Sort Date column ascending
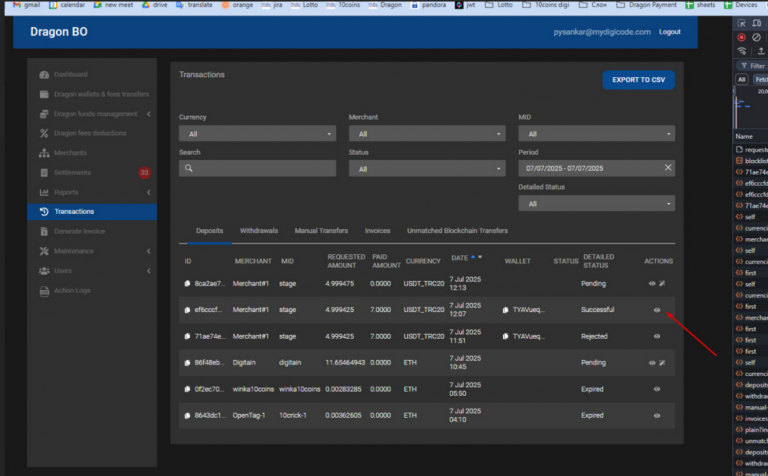Screen dimensions: 768x476 point(473,257)
